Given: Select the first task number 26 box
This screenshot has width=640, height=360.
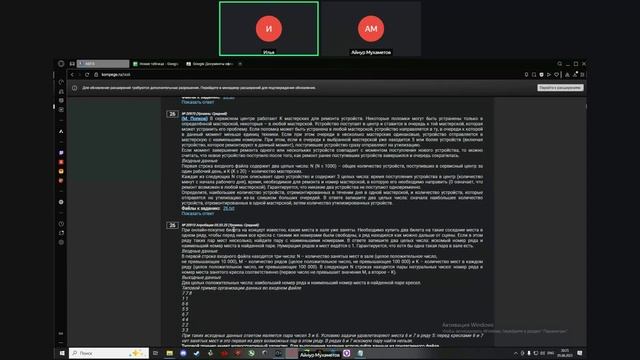Looking at the screenshot, I should click(172, 114).
